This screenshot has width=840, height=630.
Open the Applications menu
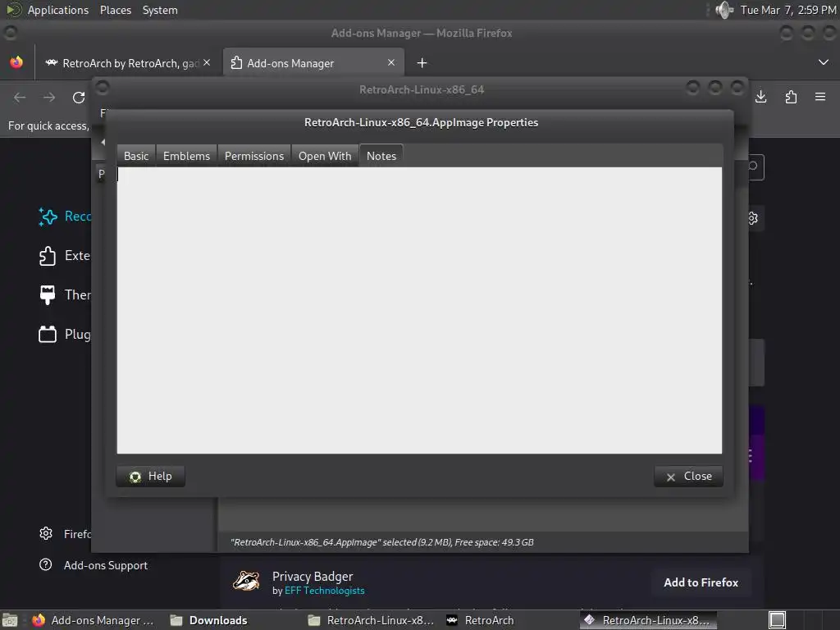click(x=58, y=10)
